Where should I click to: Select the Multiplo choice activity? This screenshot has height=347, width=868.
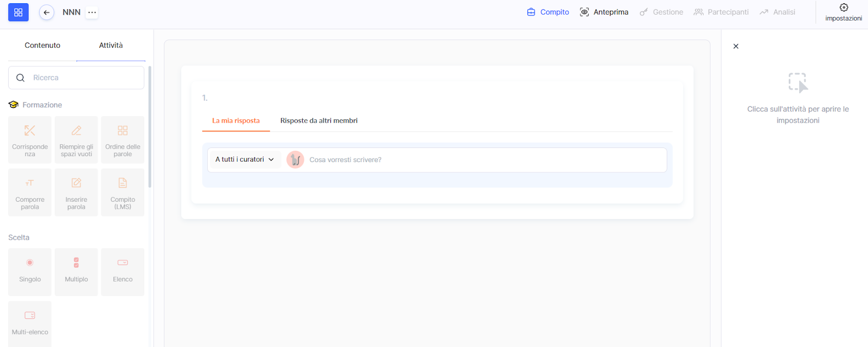click(x=76, y=272)
